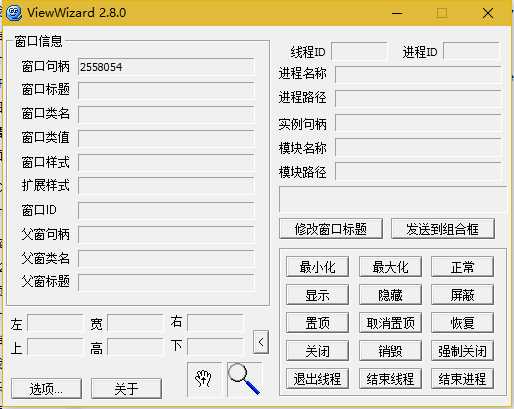Click the 窗口样式 input field
This screenshot has height=409, width=514.
(166, 163)
